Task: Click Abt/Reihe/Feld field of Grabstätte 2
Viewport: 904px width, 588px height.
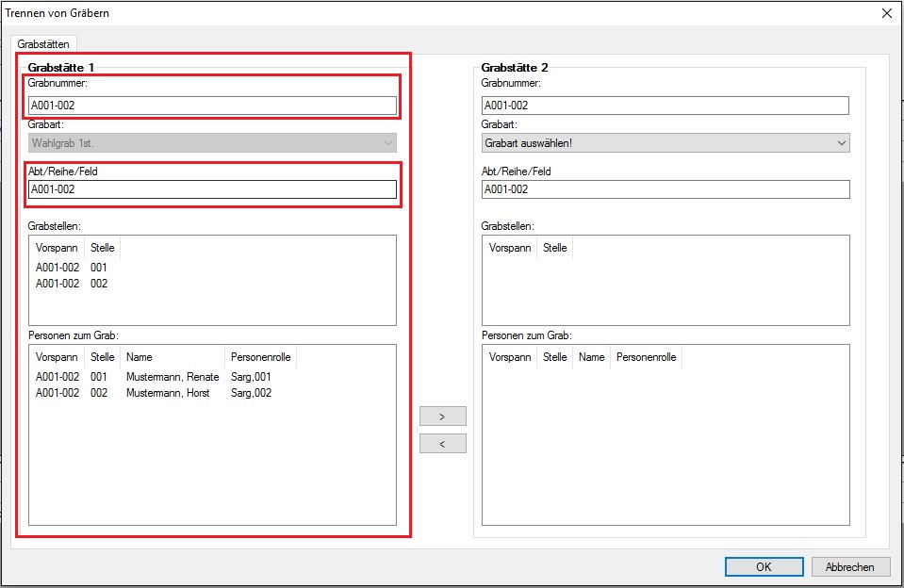Action: tap(666, 189)
